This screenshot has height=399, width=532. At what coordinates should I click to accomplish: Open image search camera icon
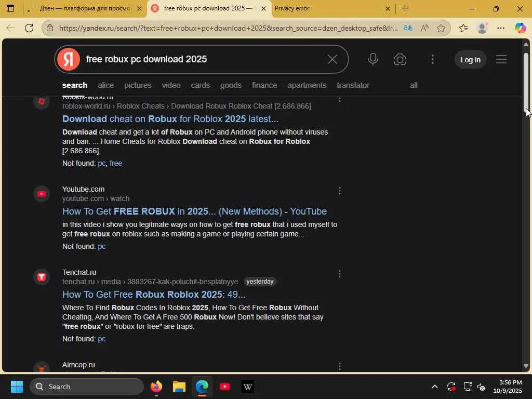pos(400,59)
